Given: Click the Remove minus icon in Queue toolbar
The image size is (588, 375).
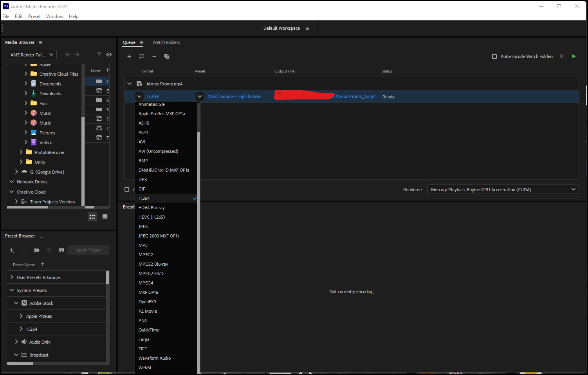Looking at the screenshot, I should click(154, 56).
